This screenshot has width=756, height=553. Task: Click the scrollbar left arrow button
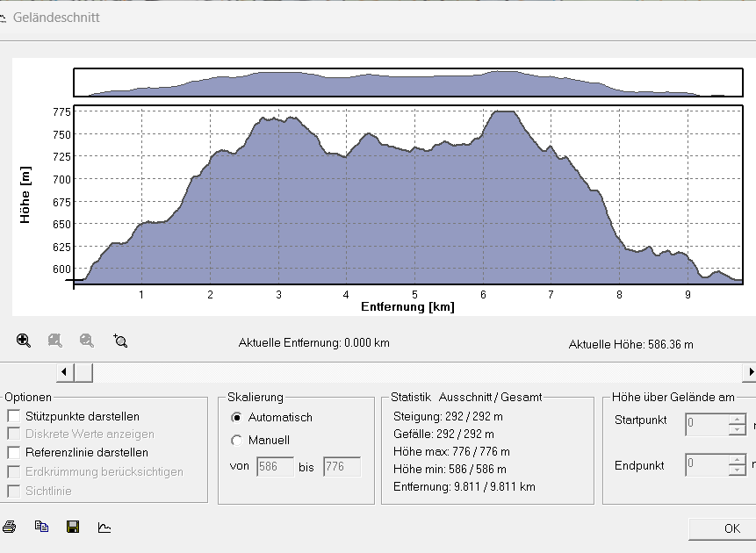pos(65,372)
